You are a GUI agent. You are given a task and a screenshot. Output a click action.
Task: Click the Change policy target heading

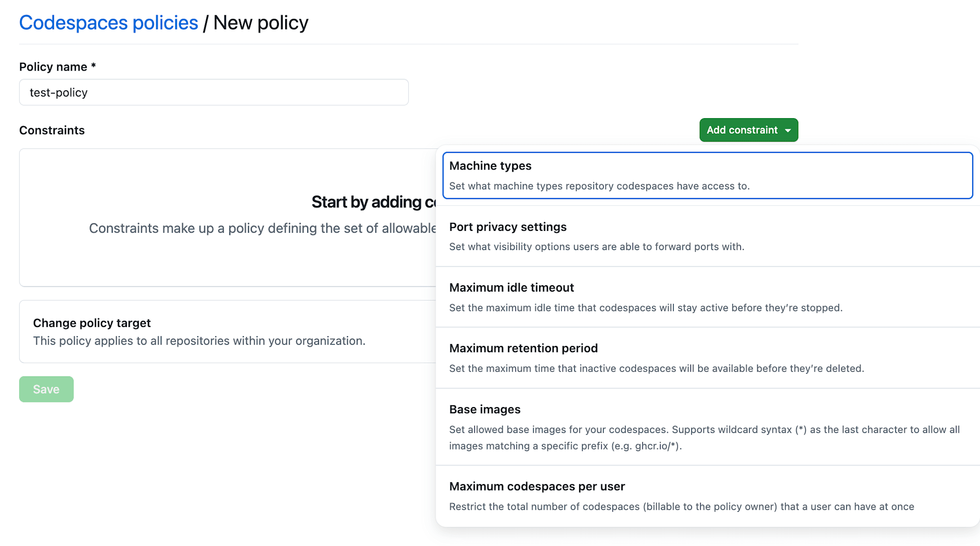(92, 323)
